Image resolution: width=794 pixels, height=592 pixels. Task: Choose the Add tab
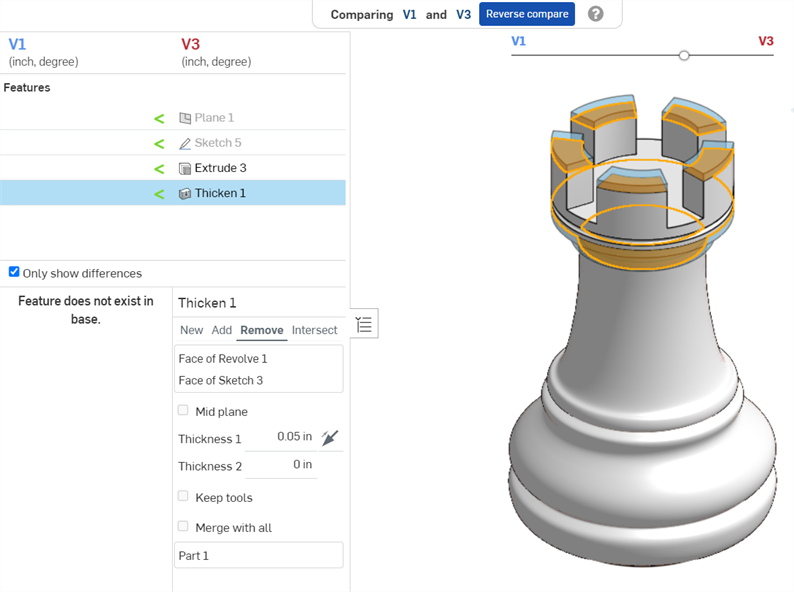tap(221, 330)
